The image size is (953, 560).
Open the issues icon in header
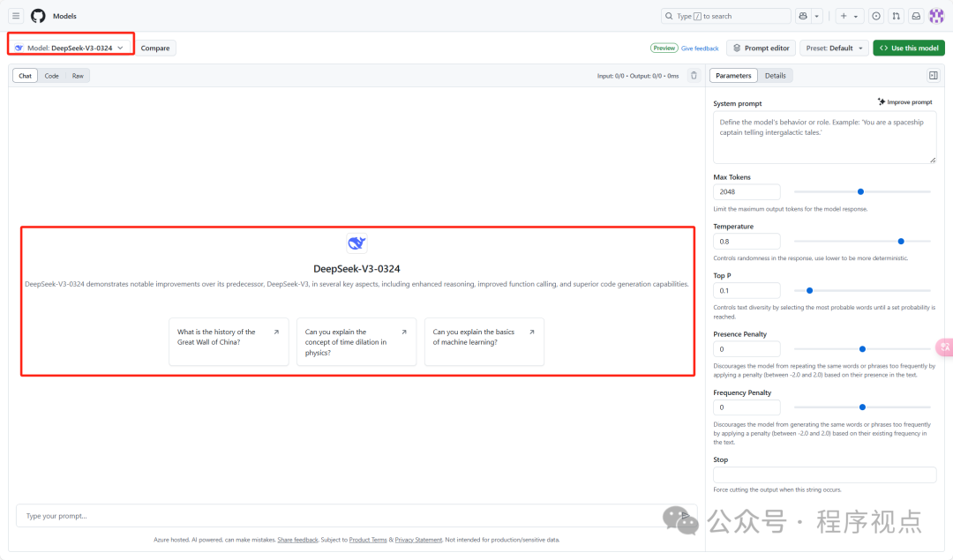pyautogui.click(x=876, y=16)
